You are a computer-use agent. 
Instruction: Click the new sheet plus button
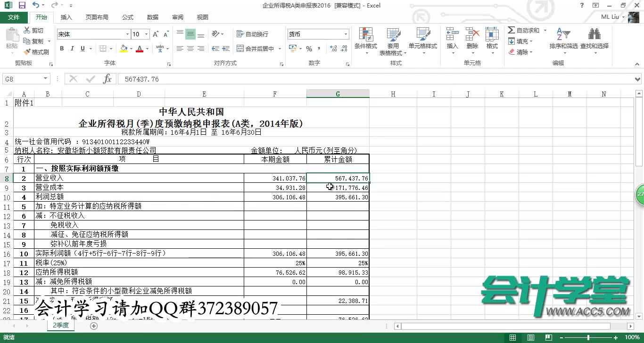(x=93, y=325)
